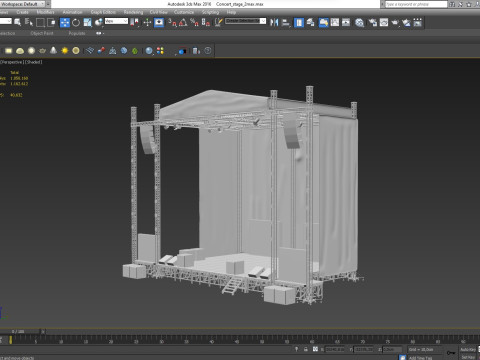Image resolution: width=480 pixels, height=360 pixels.
Task: Click the Align tool icon
Action: click(x=286, y=22)
